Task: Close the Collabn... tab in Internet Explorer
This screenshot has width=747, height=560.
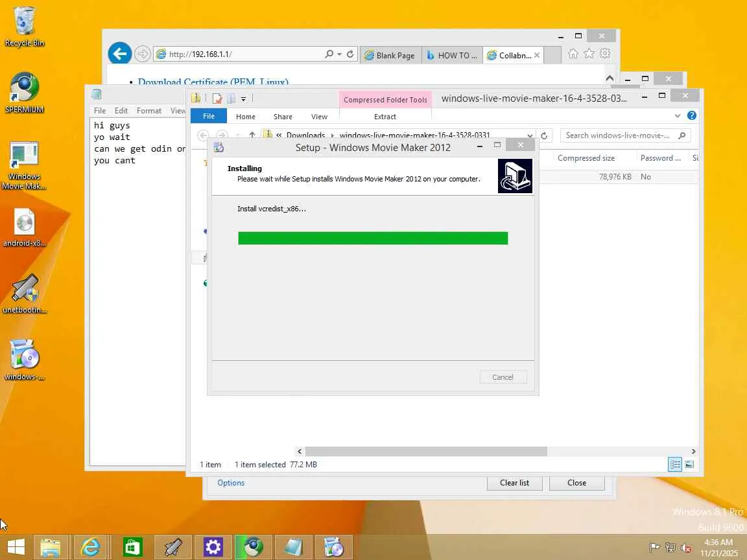Action: pyautogui.click(x=537, y=55)
